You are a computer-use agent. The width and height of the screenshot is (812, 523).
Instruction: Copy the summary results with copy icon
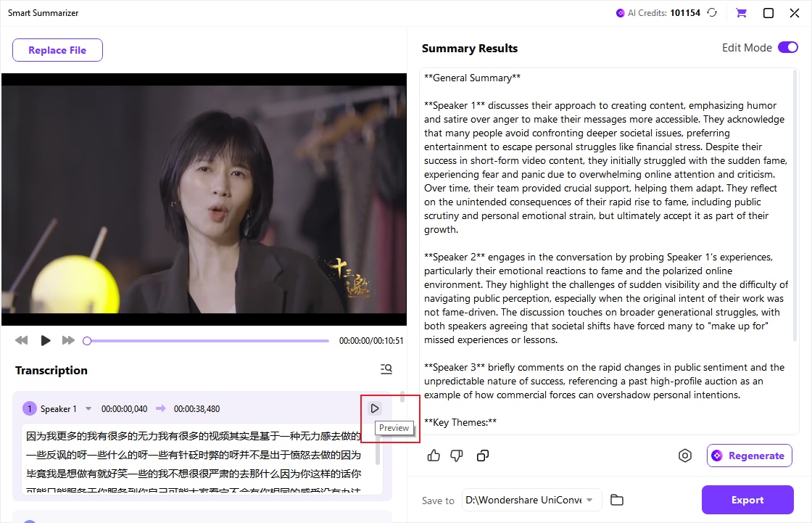click(482, 456)
